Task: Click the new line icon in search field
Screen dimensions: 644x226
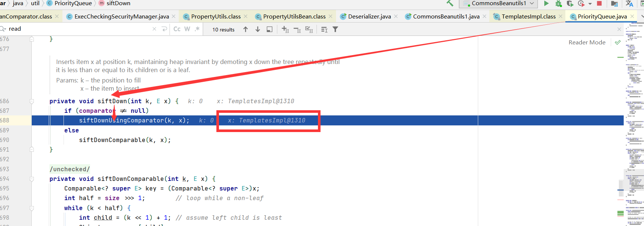Action: [164, 29]
